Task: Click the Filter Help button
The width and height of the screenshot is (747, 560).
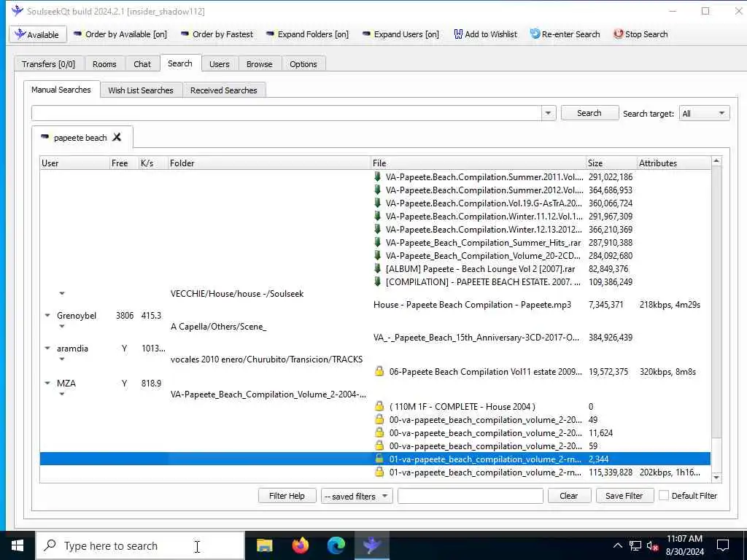Action: pos(287,496)
